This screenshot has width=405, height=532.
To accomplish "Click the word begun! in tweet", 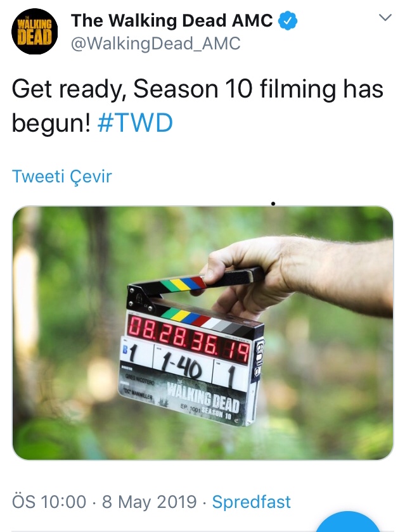I will click(x=51, y=123).
